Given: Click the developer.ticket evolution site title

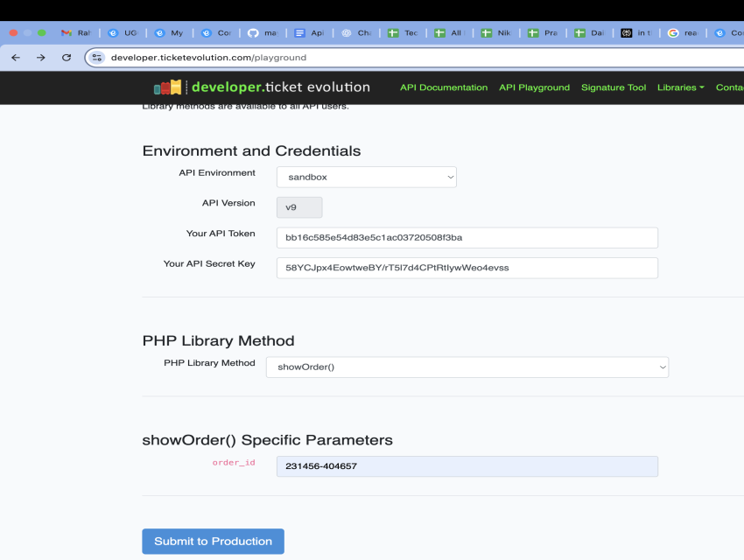Looking at the screenshot, I should pyautogui.click(x=281, y=87).
